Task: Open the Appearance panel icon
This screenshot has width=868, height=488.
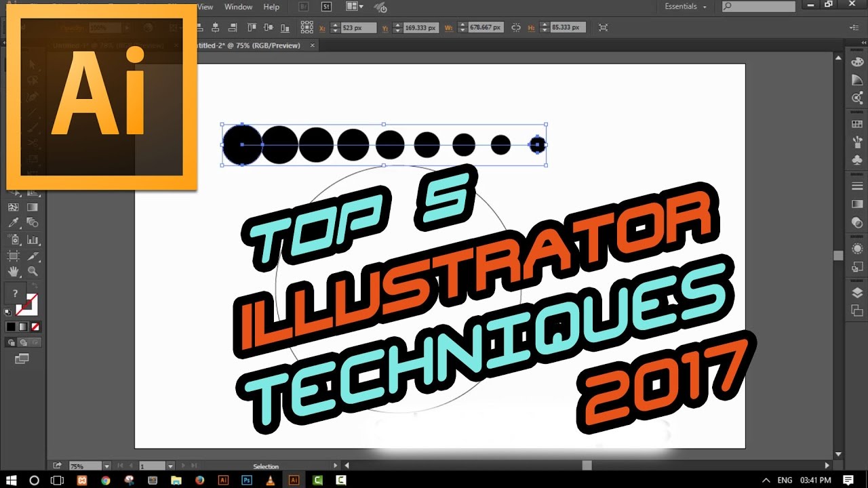Action: pos(857,249)
